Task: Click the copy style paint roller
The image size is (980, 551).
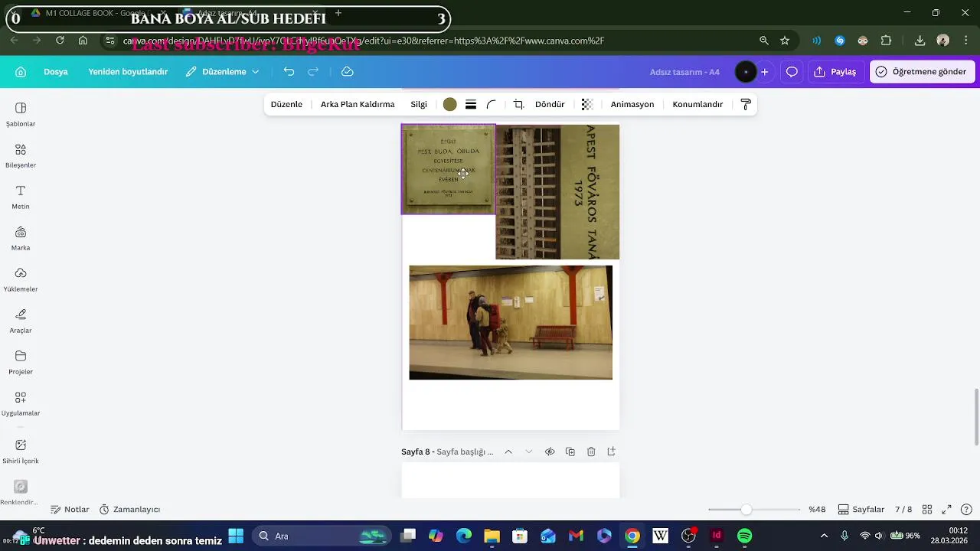Action: point(746,104)
